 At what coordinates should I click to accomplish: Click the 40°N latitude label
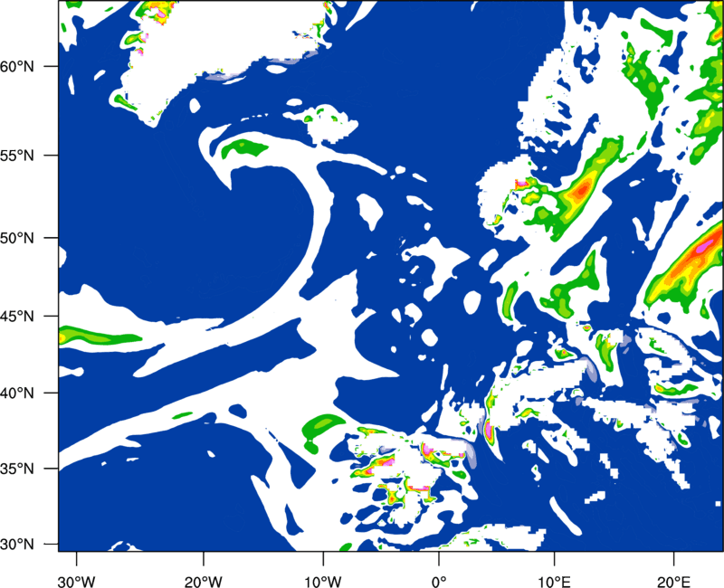click(17, 394)
